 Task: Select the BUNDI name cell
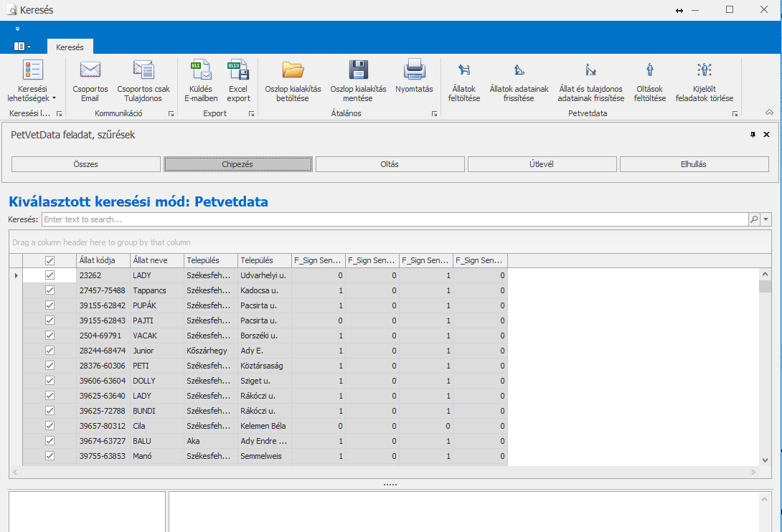point(157,411)
